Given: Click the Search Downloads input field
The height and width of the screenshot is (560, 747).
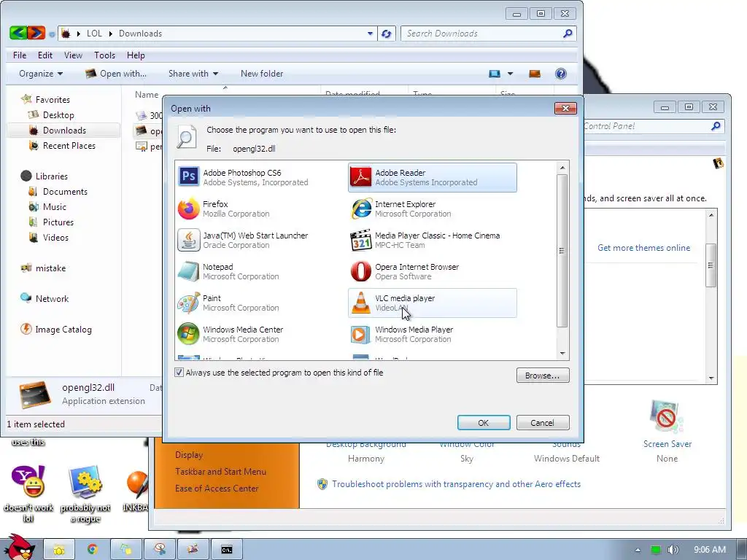Looking at the screenshot, I should click(482, 34).
